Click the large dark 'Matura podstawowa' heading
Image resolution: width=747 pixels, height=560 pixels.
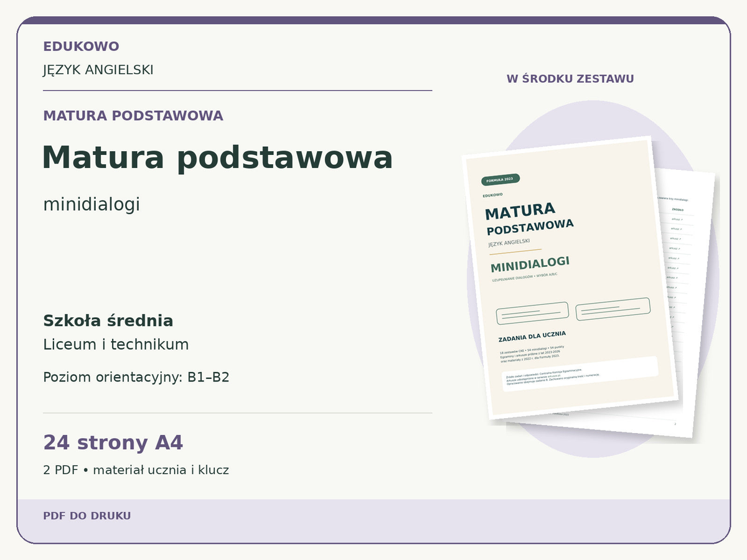[217, 157]
